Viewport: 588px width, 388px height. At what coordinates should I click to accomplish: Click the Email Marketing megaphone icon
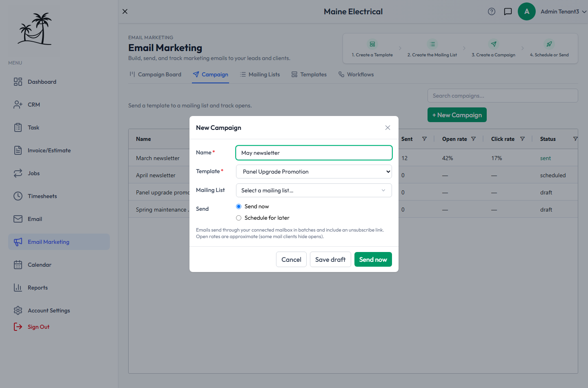pyautogui.click(x=18, y=242)
